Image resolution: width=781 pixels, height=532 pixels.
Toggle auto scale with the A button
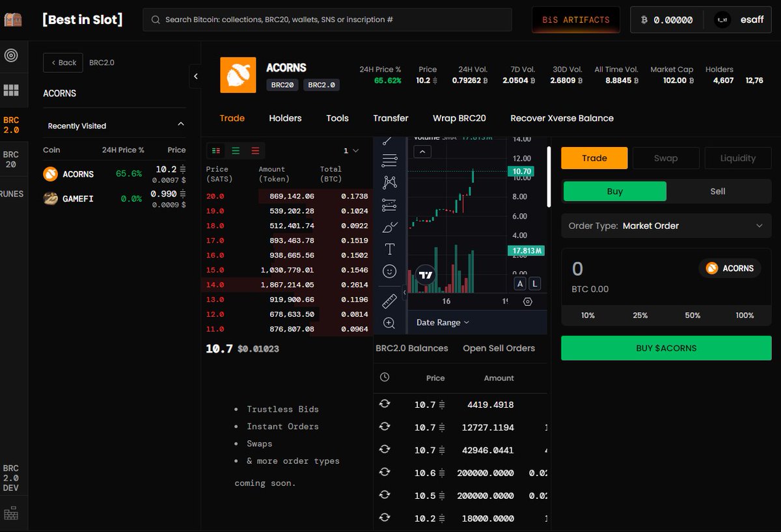click(521, 284)
